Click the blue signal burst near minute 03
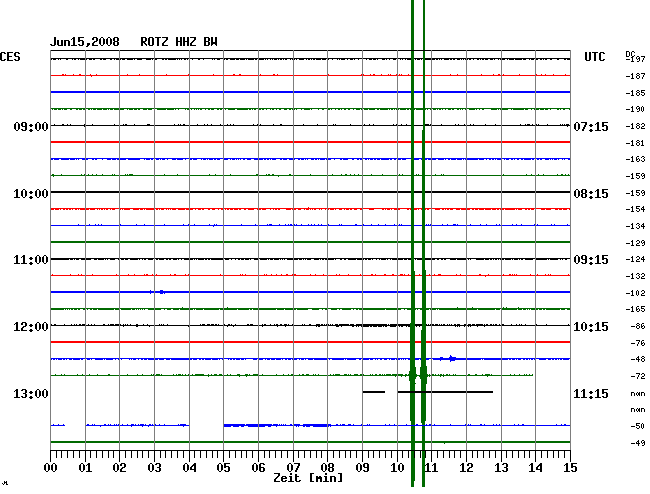Viewport: 650px width, 494px height. tap(158, 292)
